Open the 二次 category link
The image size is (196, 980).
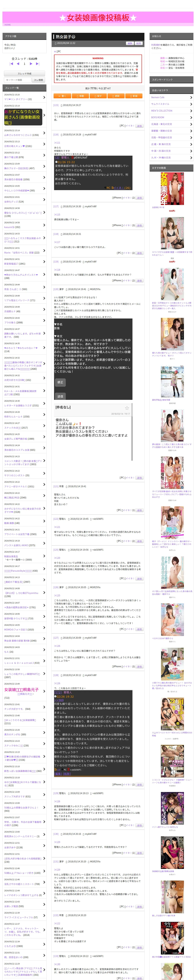[x=163, y=65]
